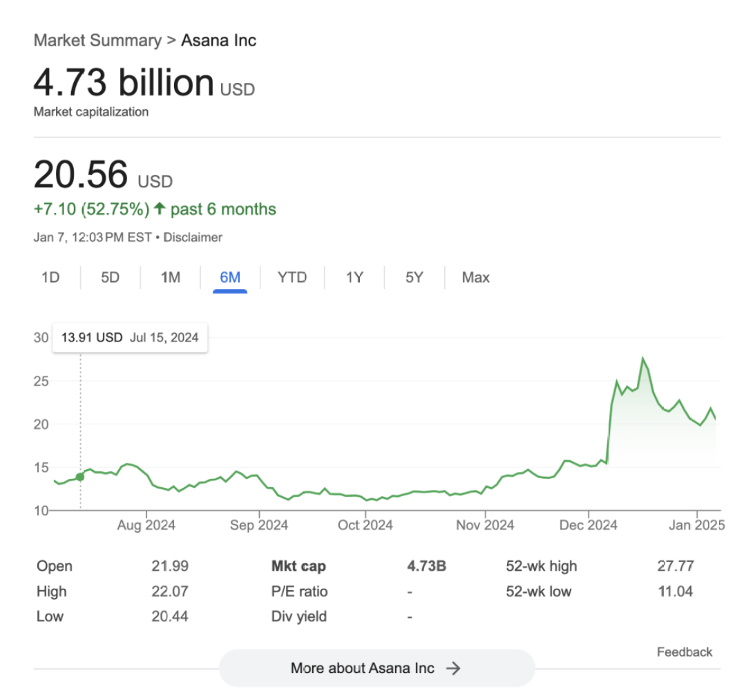Select the 5Y time range tab
This screenshot has width=746, height=700.
point(414,277)
